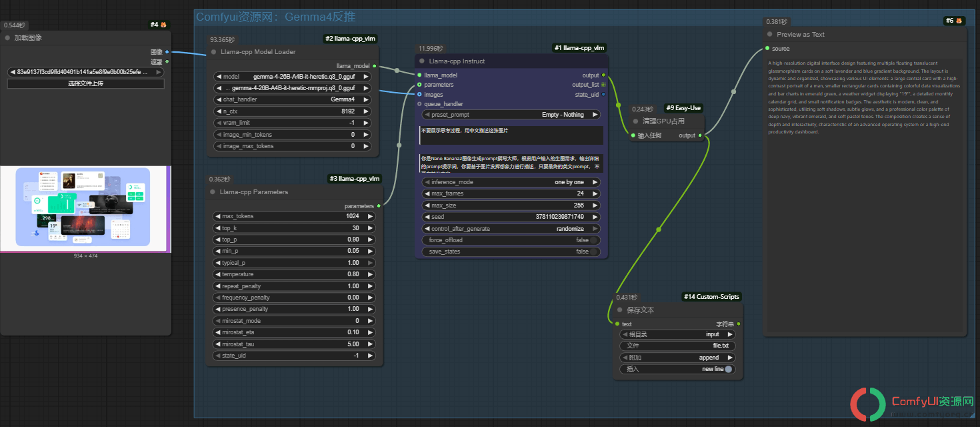Collapse the Preview as Text node dot
This screenshot has height=427, width=980.
[770, 34]
